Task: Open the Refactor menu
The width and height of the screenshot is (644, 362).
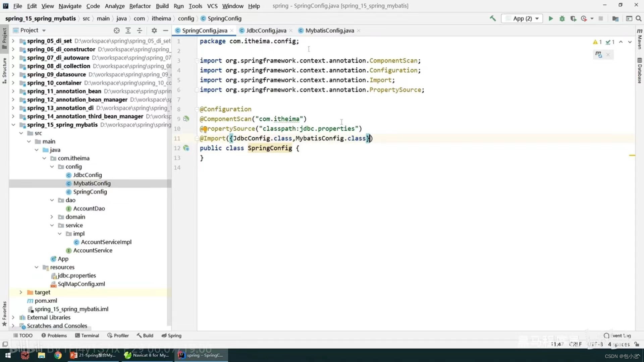Action: click(140, 6)
